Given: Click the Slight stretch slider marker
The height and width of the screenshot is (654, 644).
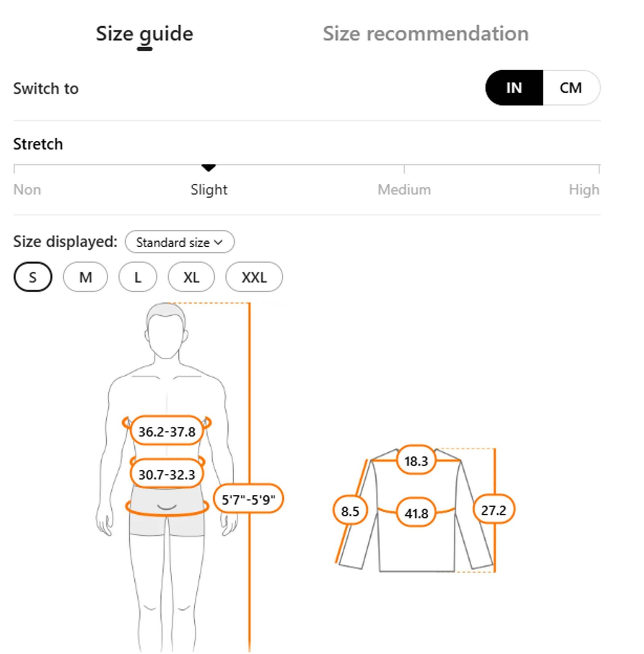Looking at the screenshot, I should tap(208, 168).
